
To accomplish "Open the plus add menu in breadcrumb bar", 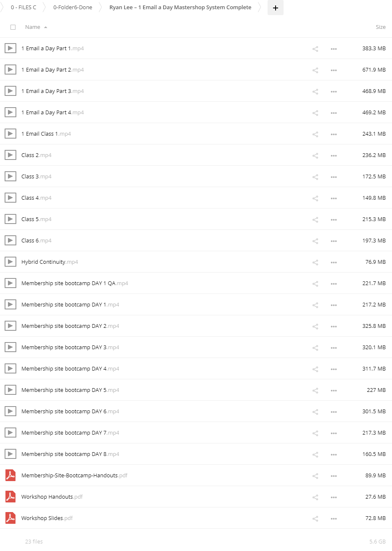I will coord(276,8).
